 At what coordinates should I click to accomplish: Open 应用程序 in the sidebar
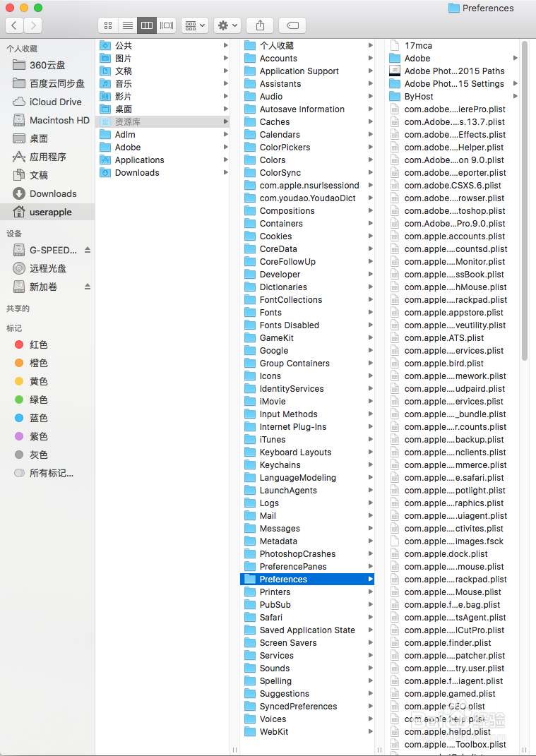coord(47,157)
